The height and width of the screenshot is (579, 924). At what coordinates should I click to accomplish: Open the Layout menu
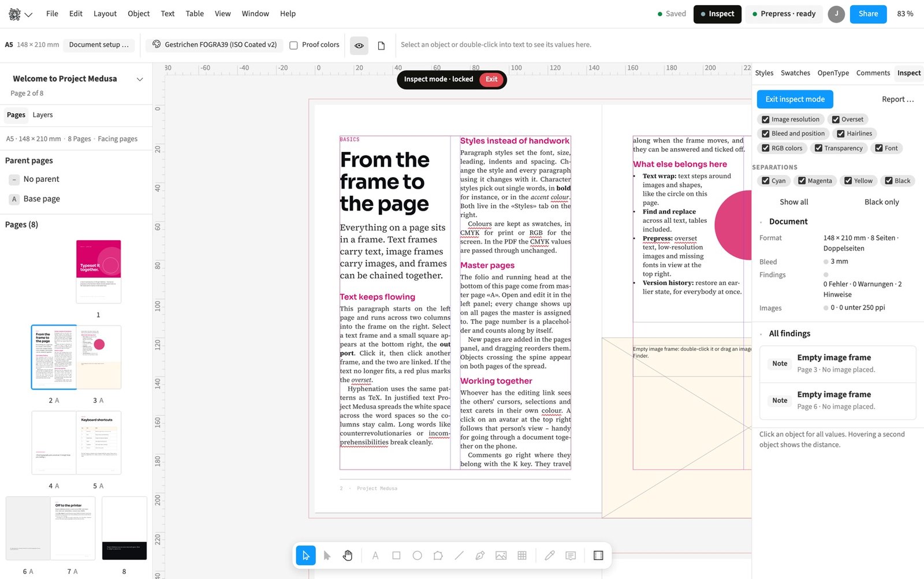pos(105,14)
